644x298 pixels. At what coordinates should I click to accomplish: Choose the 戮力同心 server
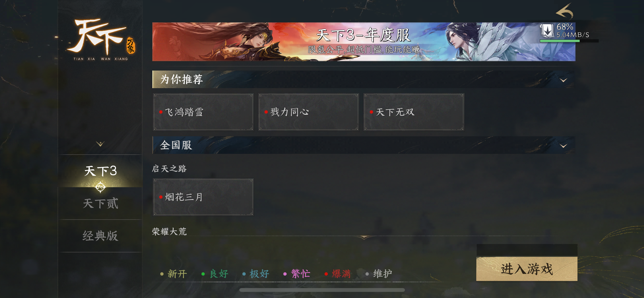pos(309,112)
